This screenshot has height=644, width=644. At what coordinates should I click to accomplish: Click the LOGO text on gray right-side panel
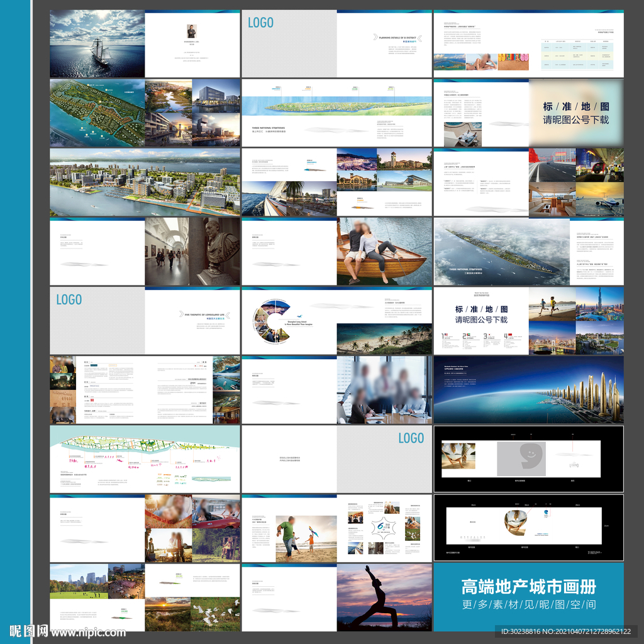pyautogui.click(x=411, y=438)
